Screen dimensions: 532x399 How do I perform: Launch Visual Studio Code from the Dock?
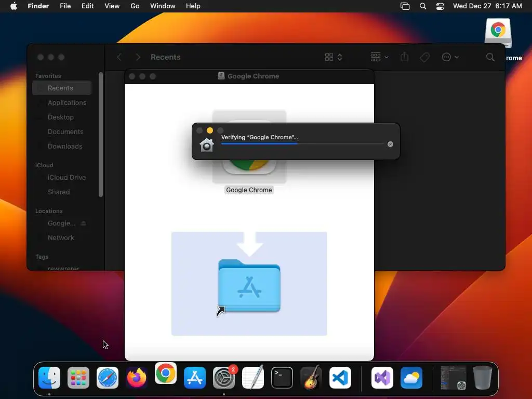340,378
